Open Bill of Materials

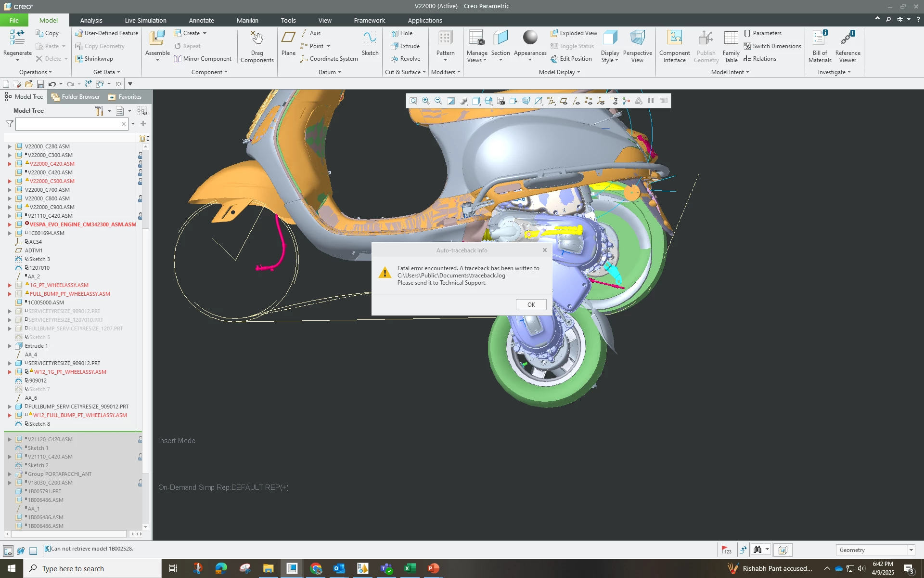(x=820, y=46)
